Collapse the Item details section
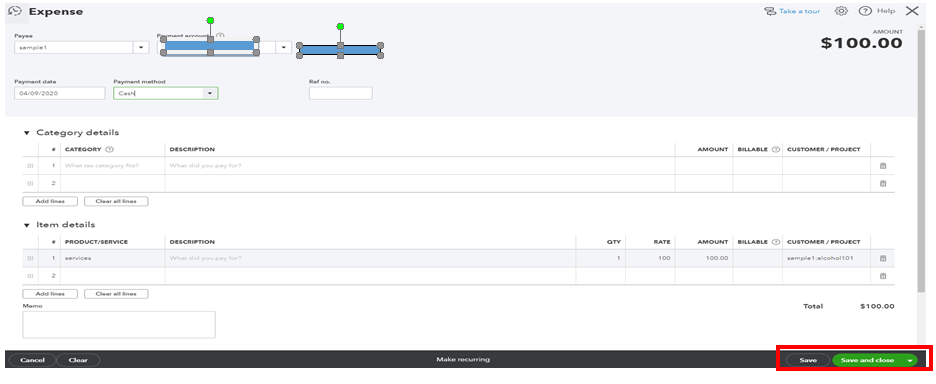936x384 pixels. (x=26, y=225)
